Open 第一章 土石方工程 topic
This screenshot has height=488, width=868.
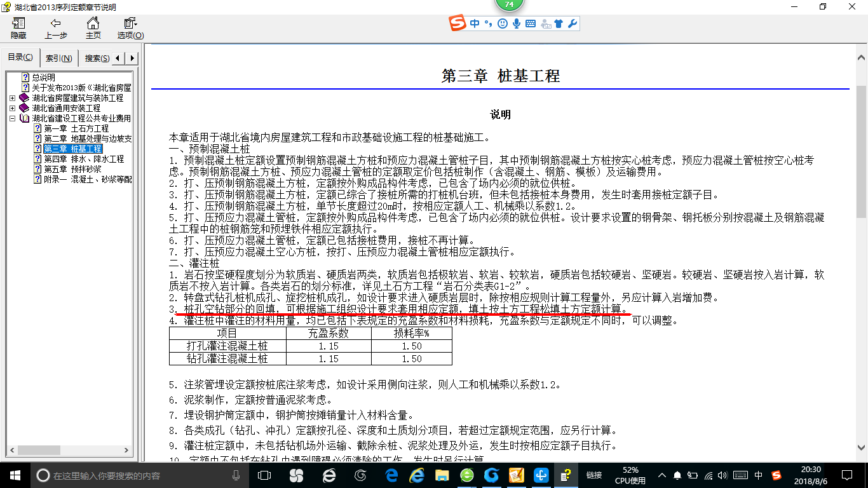pyautogui.click(x=76, y=128)
